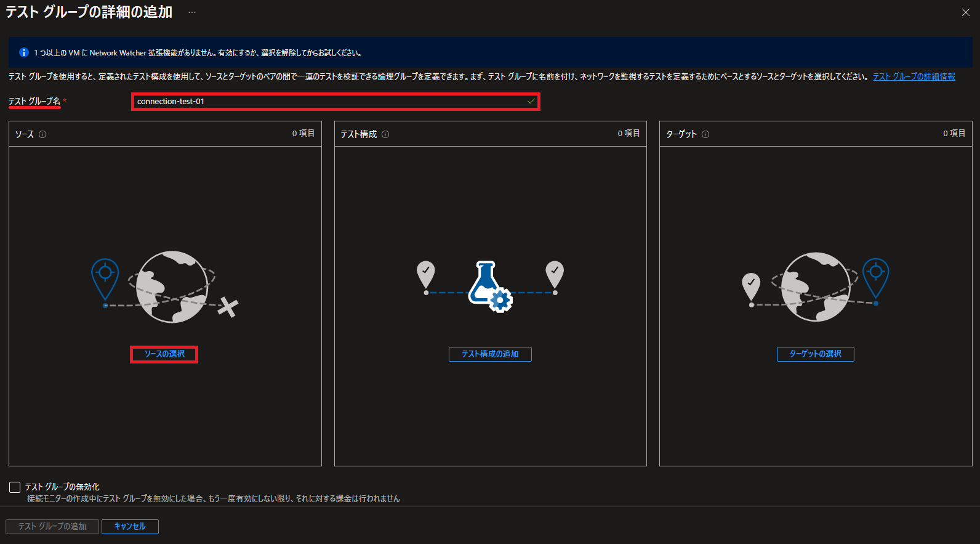Click the キャンセル button
This screenshot has width=980, height=544.
(130, 527)
